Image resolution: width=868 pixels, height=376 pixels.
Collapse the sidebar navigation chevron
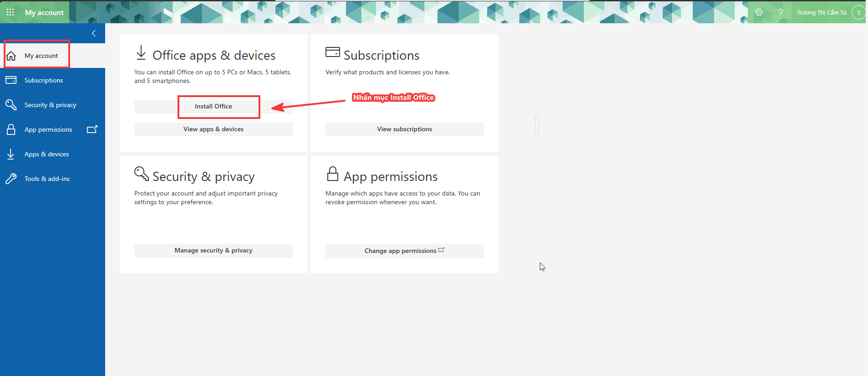coord(94,33)
